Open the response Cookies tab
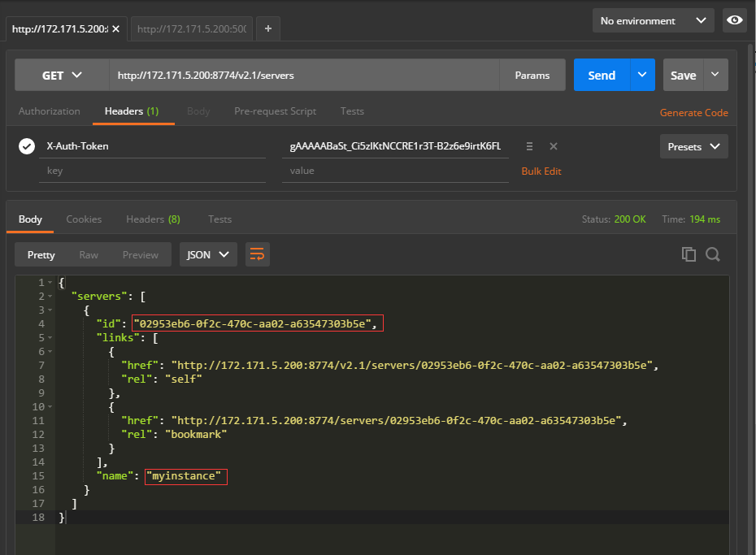This screenshot has height=555, width=756. (84, 219)
